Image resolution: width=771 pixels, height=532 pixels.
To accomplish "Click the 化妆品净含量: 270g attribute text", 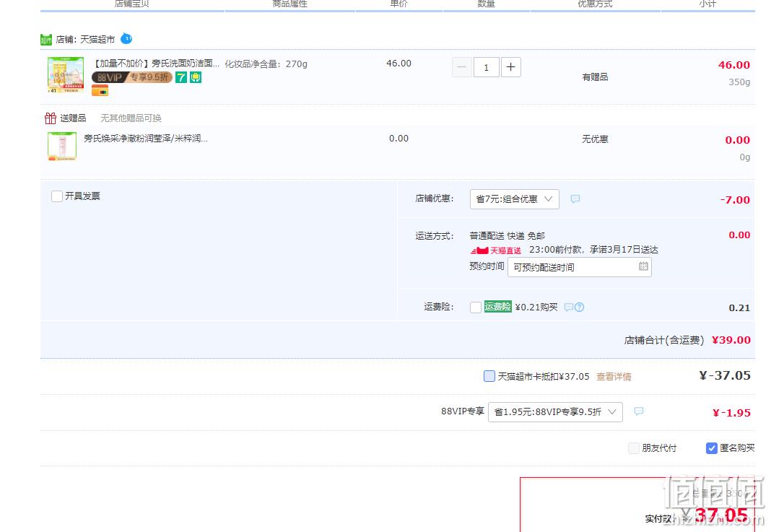I will (x=266, y=64).
